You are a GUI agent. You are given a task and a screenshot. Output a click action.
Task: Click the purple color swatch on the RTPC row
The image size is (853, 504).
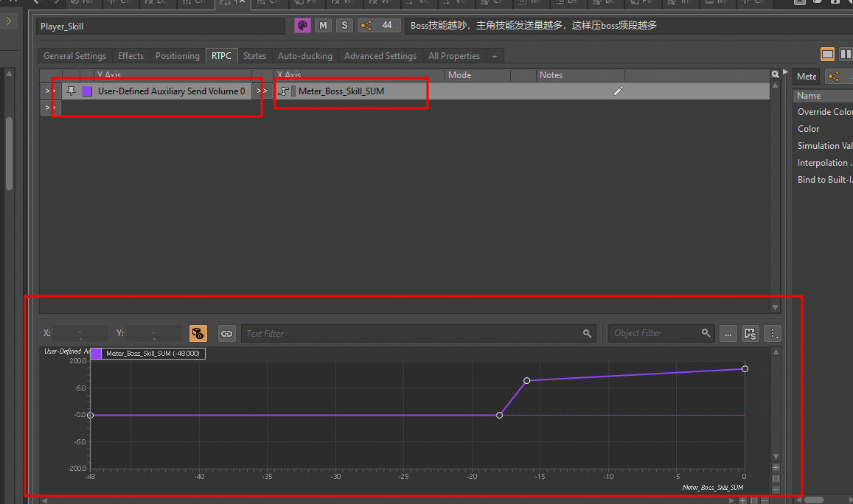[x=86, y=91]
